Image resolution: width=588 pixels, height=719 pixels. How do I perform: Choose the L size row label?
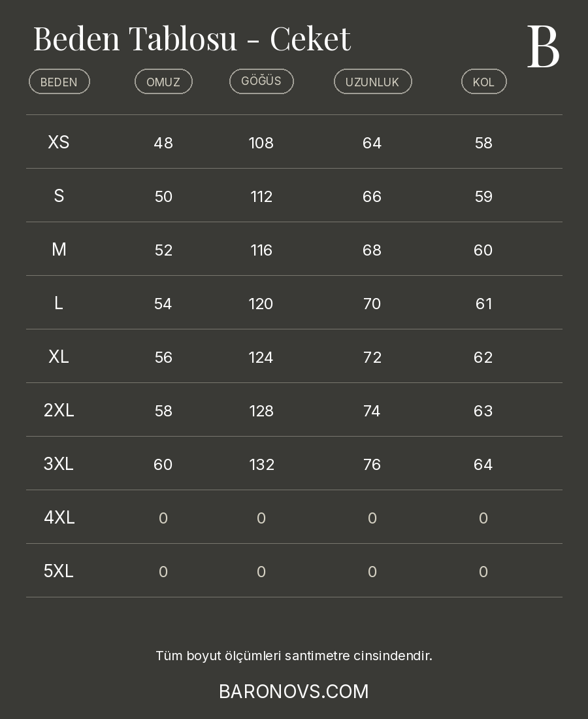[59, 303]
